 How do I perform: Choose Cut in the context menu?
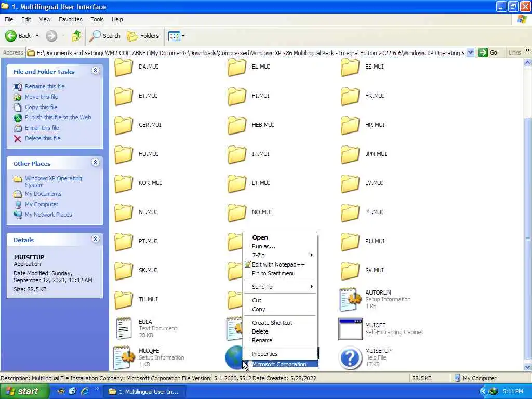click(x=280, y=300)
